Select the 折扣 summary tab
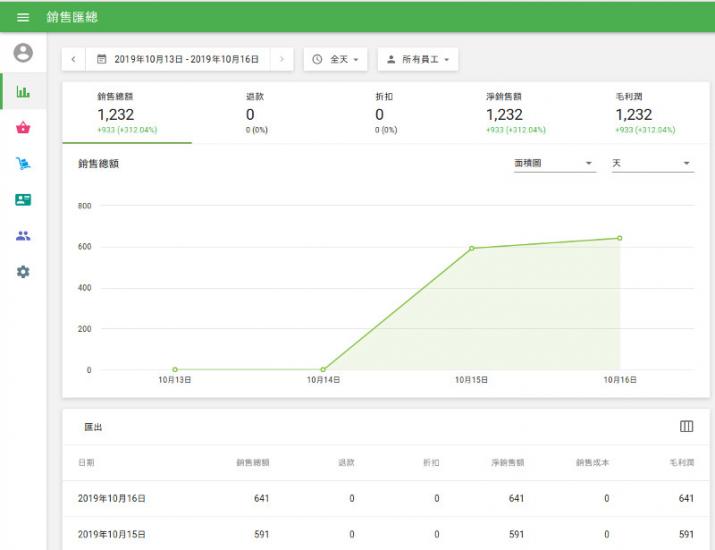The width and height of the screenshot is (715, 550). point(386,113)
